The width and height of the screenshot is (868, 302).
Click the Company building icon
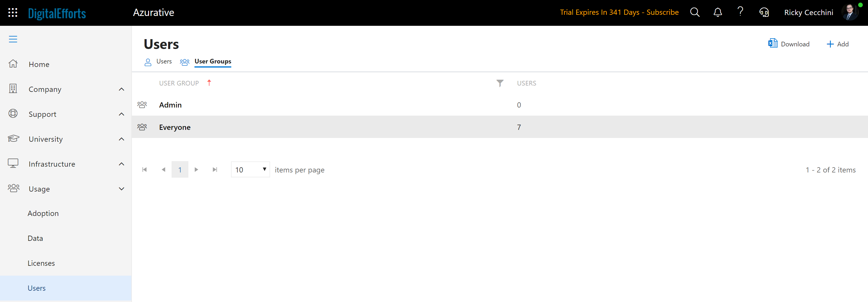coord(13,89)
